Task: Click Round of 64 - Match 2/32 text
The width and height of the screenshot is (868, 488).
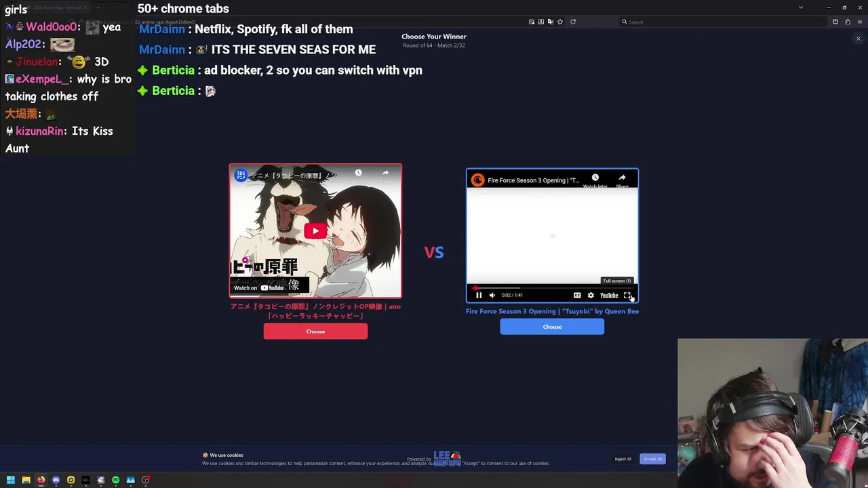Action: point(434,45)
